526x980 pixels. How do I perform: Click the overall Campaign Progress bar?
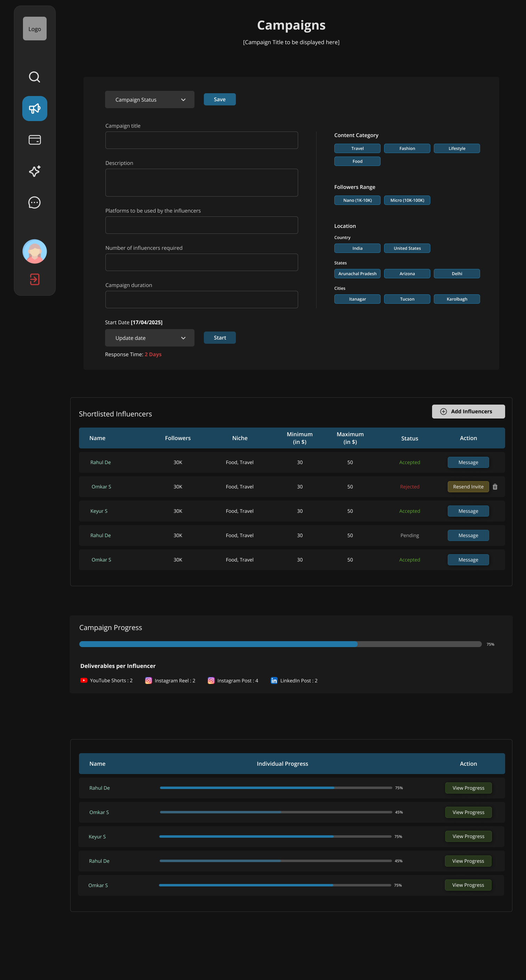(x=280, y=644)
